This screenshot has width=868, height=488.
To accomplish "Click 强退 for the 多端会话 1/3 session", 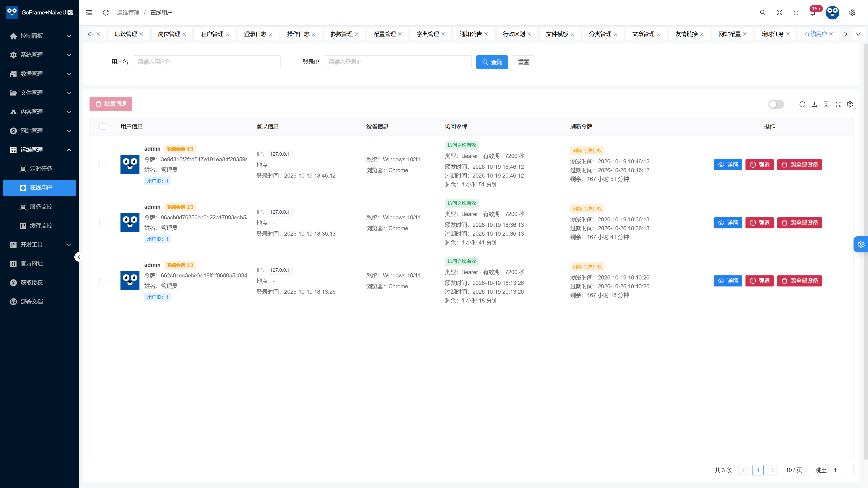I will 759,165.
